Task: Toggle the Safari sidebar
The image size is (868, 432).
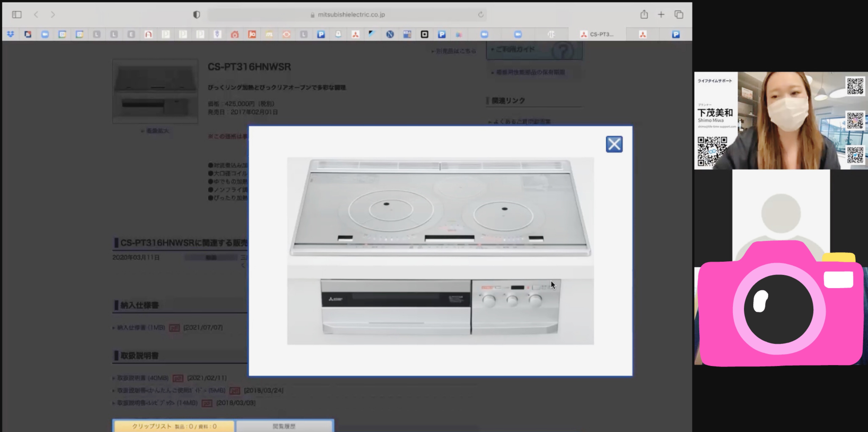Action: point(17,15)
